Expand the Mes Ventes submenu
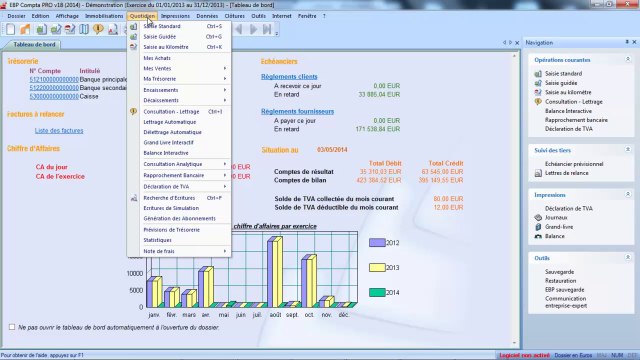This screenshot has height=360, width=640. point(179,69)
